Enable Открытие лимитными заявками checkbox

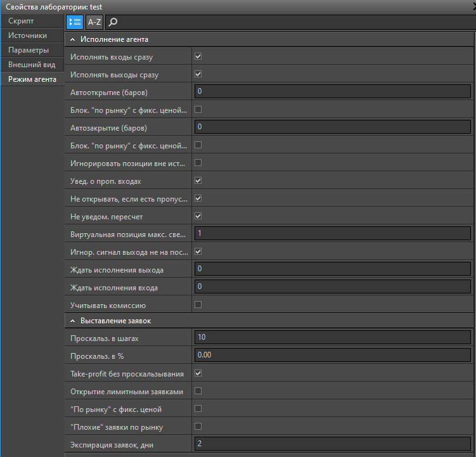tap(198, 391)
